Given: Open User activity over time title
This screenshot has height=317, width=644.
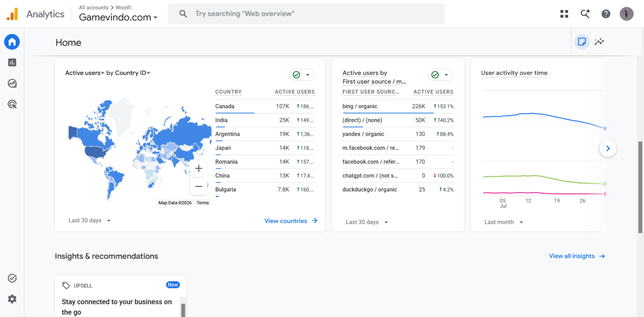Looking at the screenshot, I should coord(514,73).
